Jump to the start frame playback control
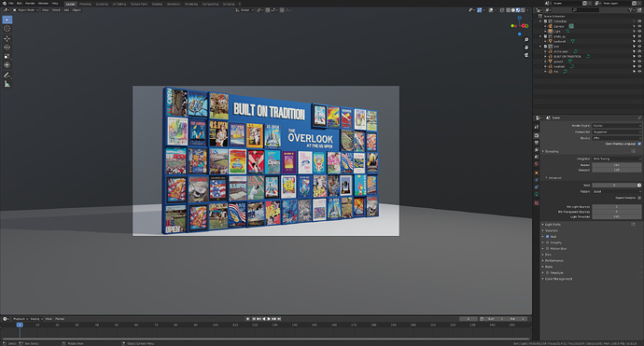The width and height of the screenshot is (644, 346). tap(254, 319)
